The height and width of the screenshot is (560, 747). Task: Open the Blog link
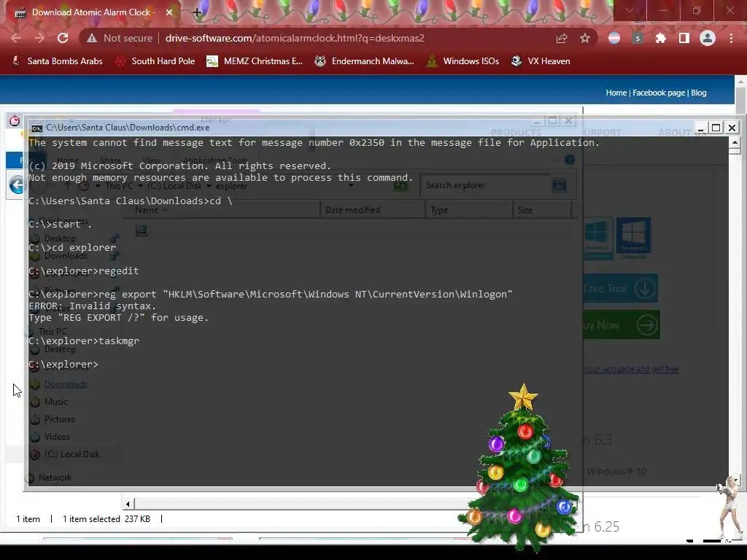698,93
